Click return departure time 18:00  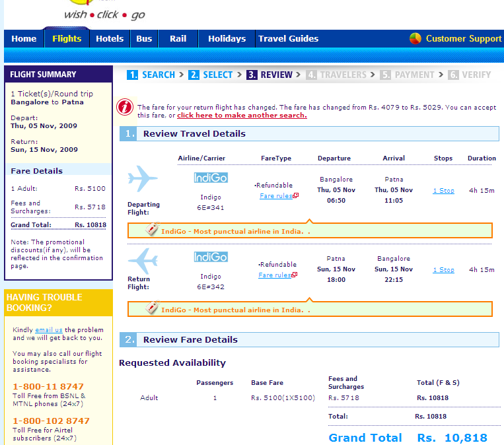336,279
